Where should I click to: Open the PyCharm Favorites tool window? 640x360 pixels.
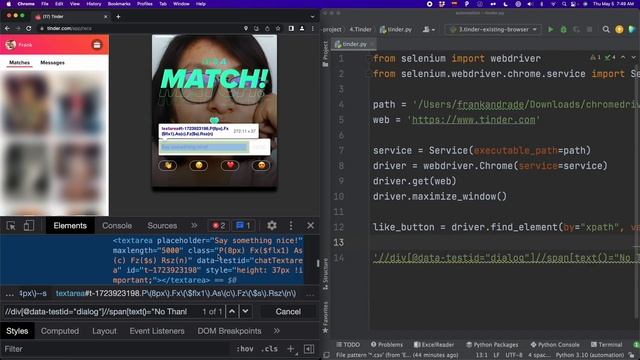click(x=325, y=317)
